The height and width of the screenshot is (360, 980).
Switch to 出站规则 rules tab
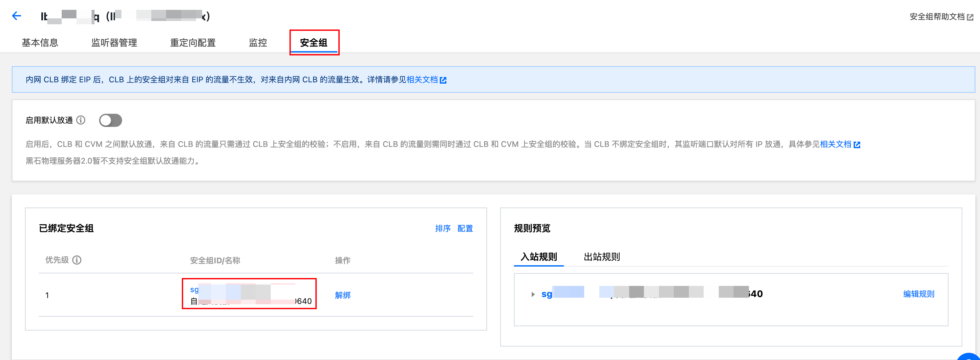602,257
